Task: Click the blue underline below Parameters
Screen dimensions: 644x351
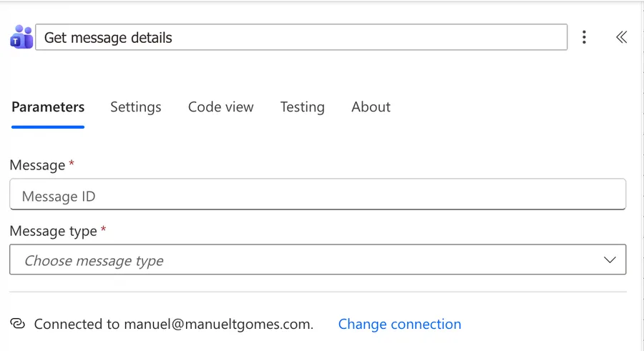Action: click(48, 127)
